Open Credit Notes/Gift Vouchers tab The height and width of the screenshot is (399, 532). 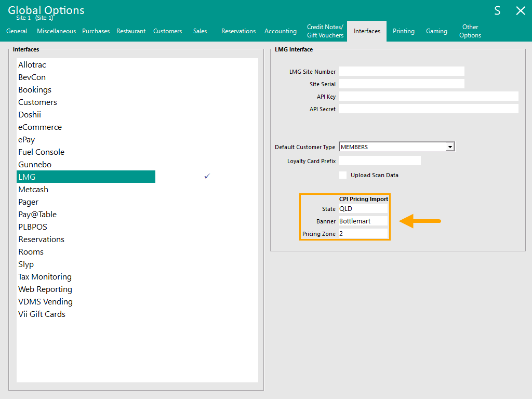pyautogui.click(x=325, y=31)
